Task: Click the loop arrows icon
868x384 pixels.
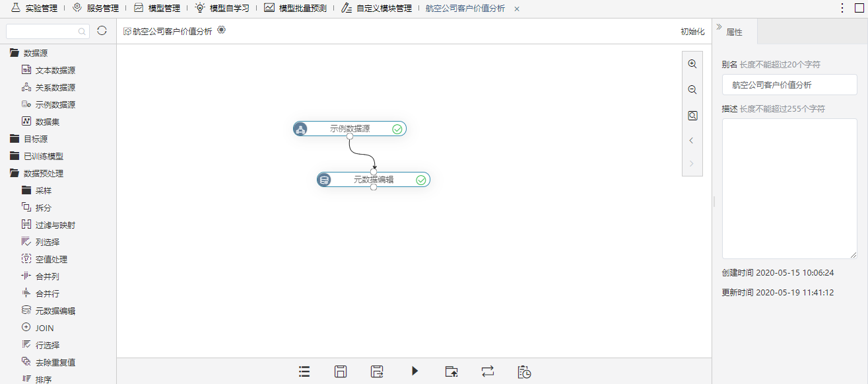Action: tap(488, 371)
